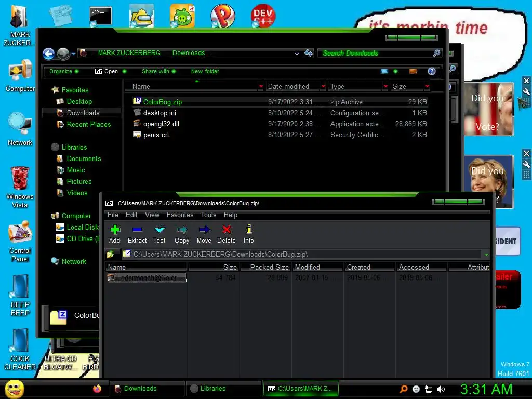Open Tools menu in 7-Zip

click(x=208, y=215)
